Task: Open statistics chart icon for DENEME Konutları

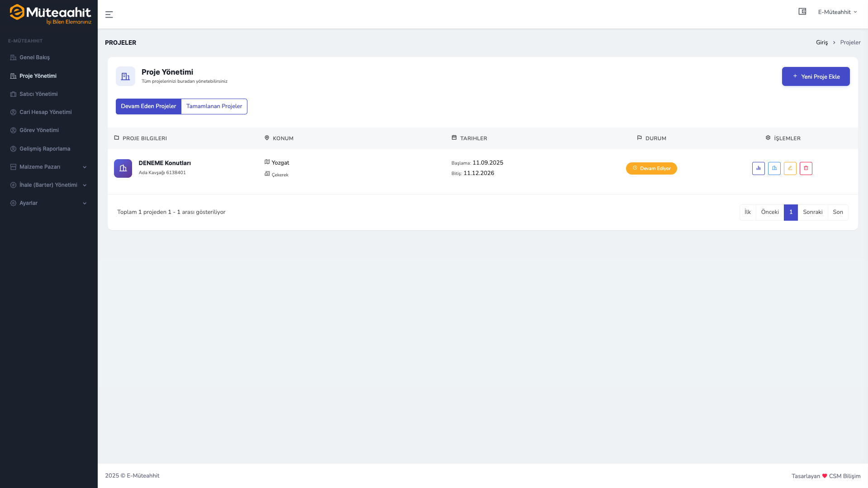Action: coord(758,168)
